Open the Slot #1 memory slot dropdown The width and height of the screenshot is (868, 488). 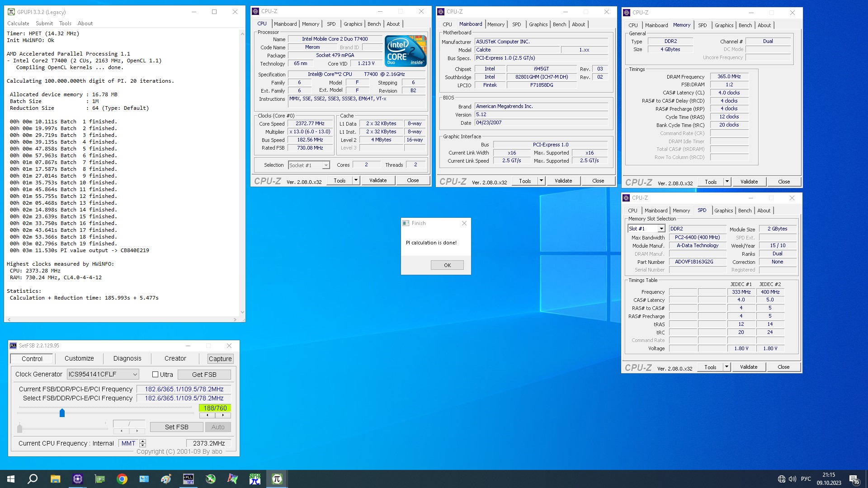click(x=646, y=229)
